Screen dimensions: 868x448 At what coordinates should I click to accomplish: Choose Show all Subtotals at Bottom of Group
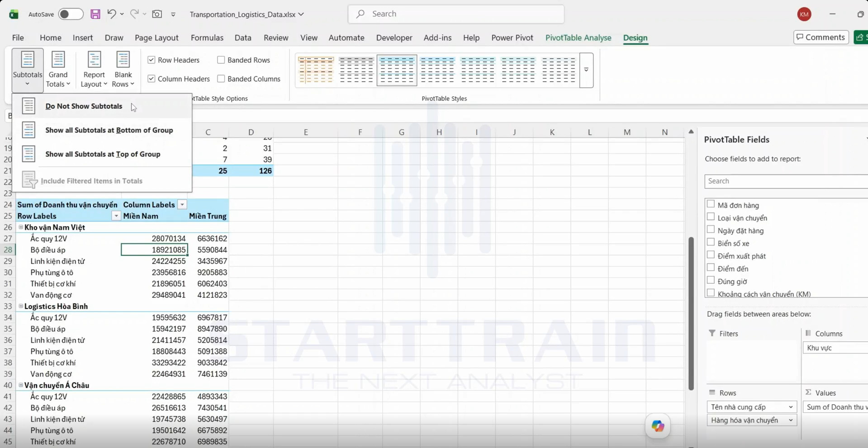(x=102, y=130)
